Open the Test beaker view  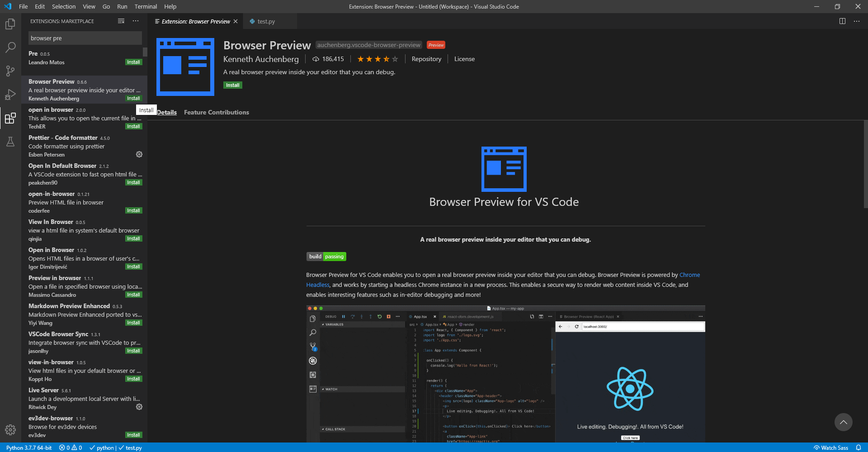point(10,142)
